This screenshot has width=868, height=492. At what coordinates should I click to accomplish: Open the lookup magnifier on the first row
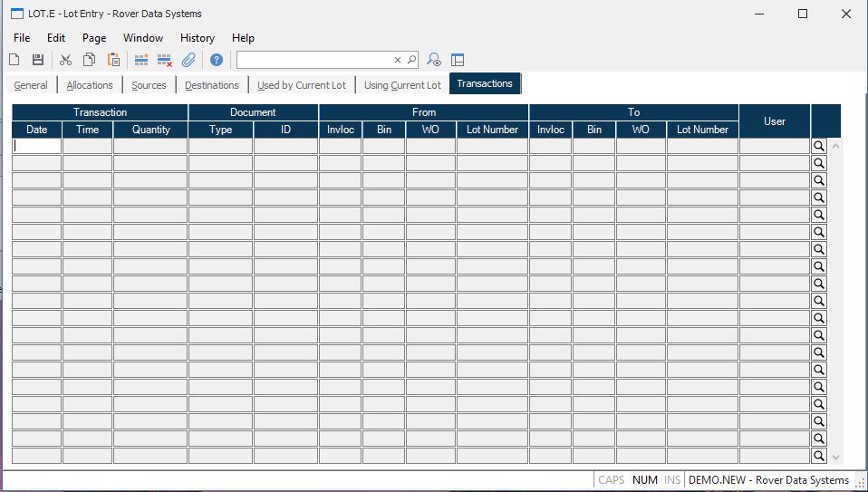[819, 146]
